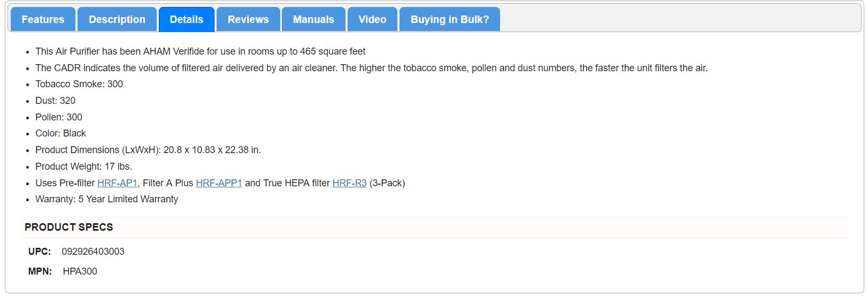Select the Details tab
Screen dimensions: 868x296
point(186,20)
